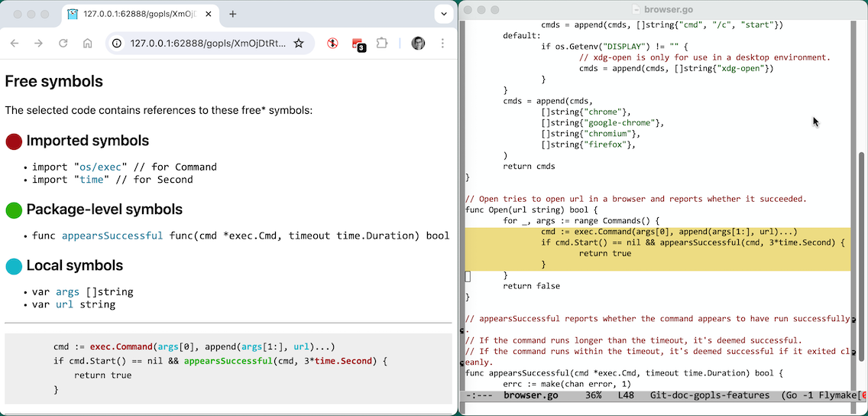Open the "time" import link
868x416 pixels.
pos(91,180)
